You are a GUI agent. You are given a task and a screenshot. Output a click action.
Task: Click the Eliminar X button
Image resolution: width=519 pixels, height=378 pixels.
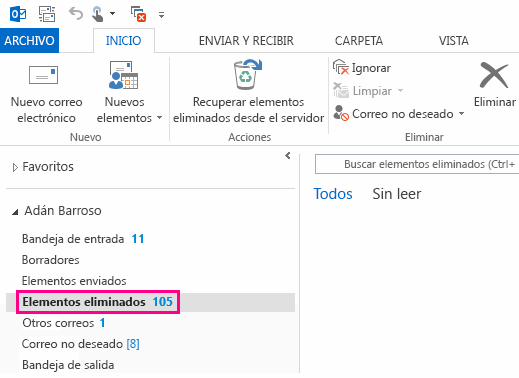pos(495,84)
